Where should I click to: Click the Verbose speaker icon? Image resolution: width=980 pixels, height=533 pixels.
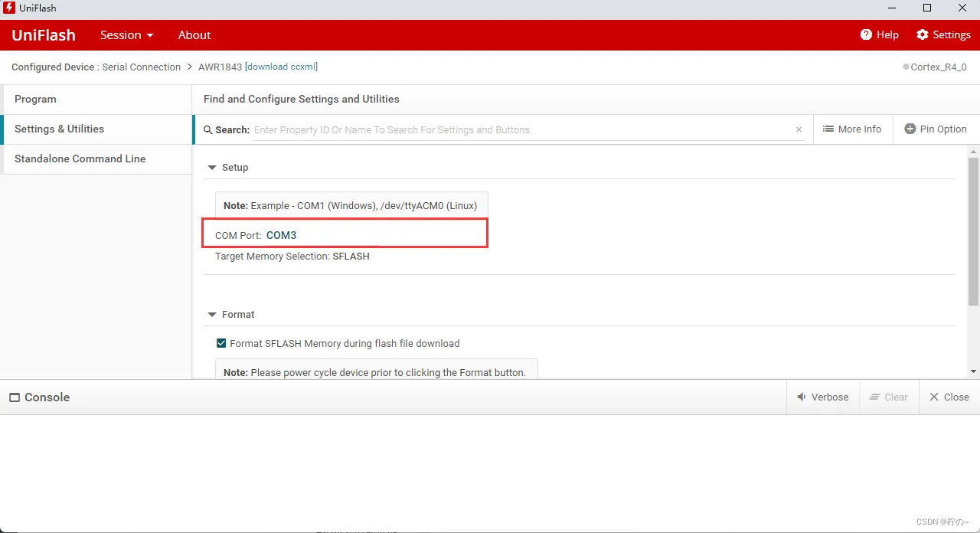tap(802, 397)
